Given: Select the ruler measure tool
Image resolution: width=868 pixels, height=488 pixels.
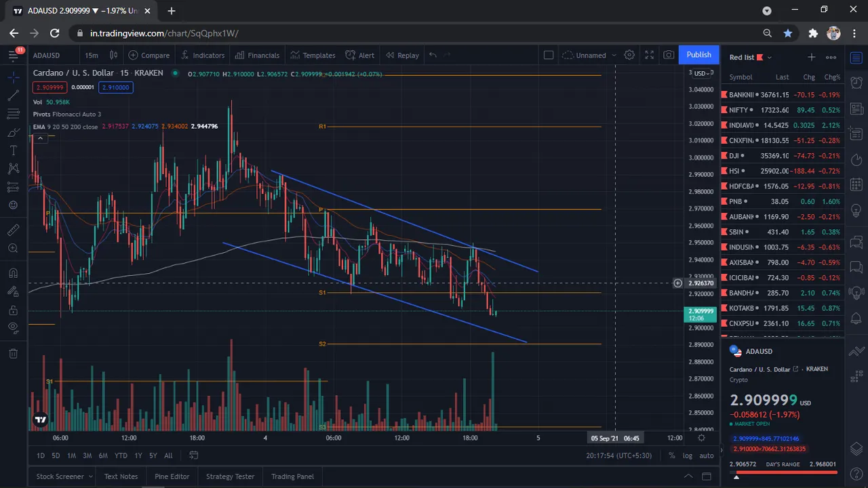Looking at the screenshot, I should [x=13, y=230].
